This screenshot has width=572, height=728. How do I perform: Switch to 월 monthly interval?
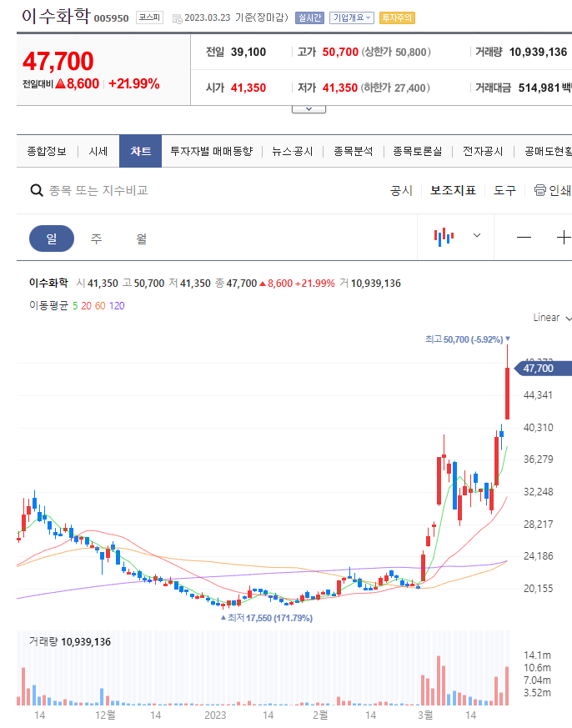pos(141,238)
